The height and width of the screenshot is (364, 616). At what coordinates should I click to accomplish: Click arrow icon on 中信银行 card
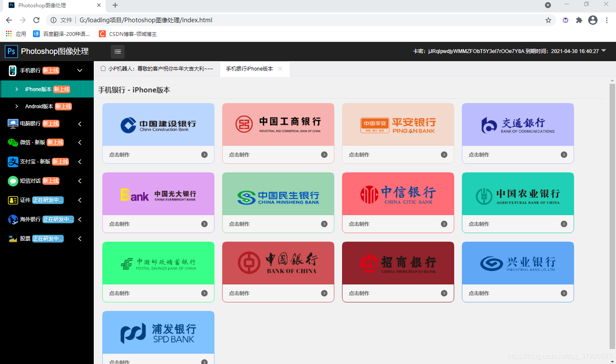click(x=444, y=224)
